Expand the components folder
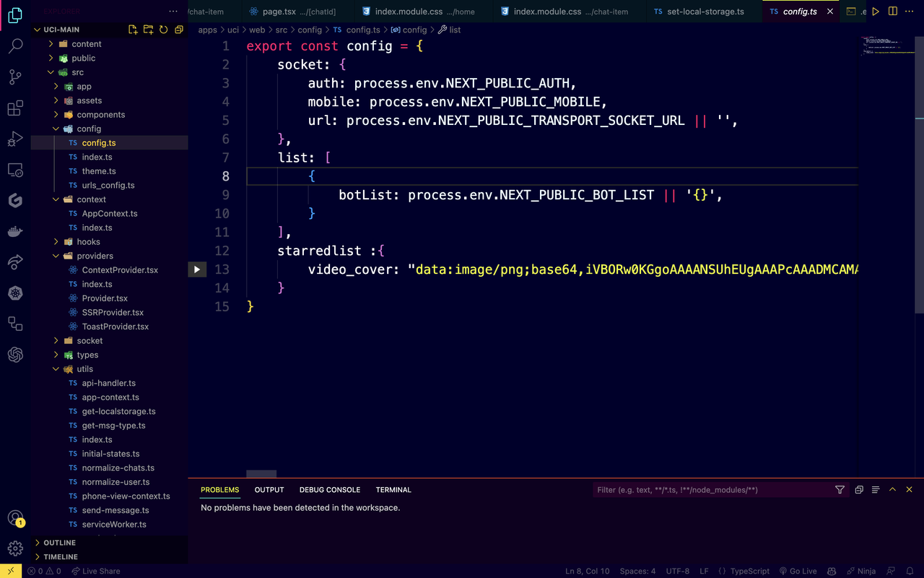This screenshot has width=924, height=578. (x=57, y=114)
